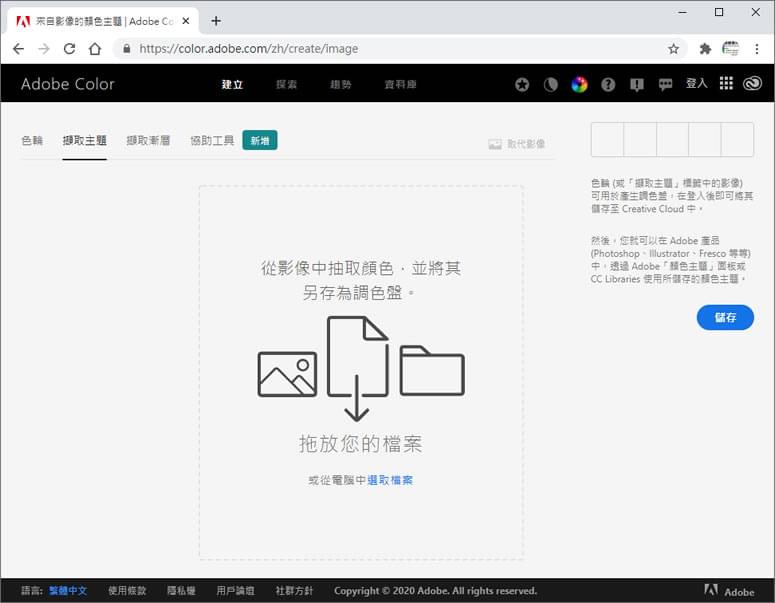Image resolution: width=775 pixels, height=603 pixels.
Task: Click the blue 儲存 save button
Action: click(725, 317)
